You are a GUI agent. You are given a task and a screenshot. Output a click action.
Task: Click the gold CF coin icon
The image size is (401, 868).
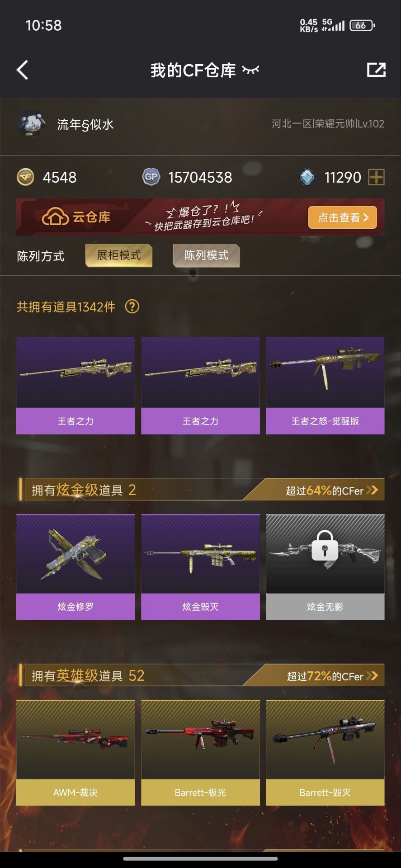(26, 177)
